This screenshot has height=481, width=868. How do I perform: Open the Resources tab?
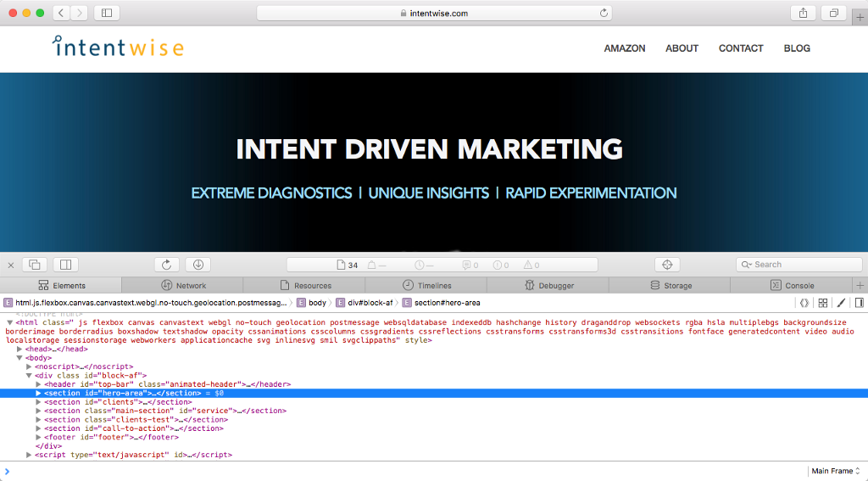tap(304, 285)
